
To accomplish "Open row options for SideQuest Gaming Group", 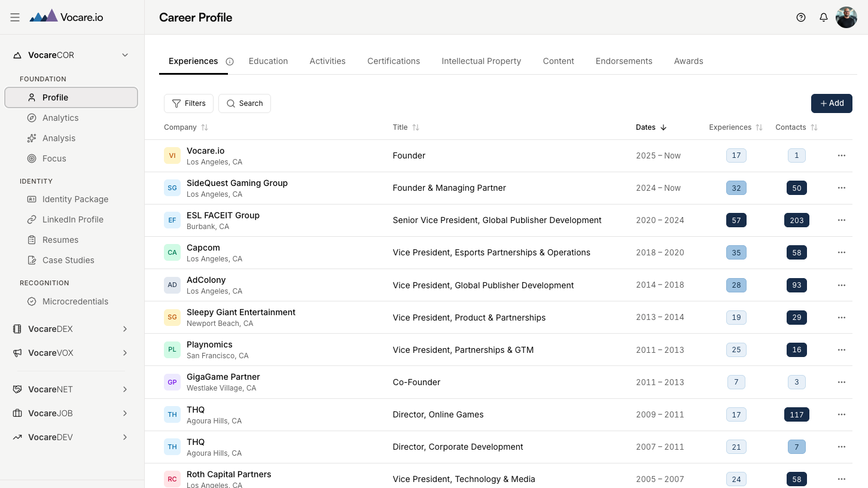I will pyautogui.click(x=842, y=188).
